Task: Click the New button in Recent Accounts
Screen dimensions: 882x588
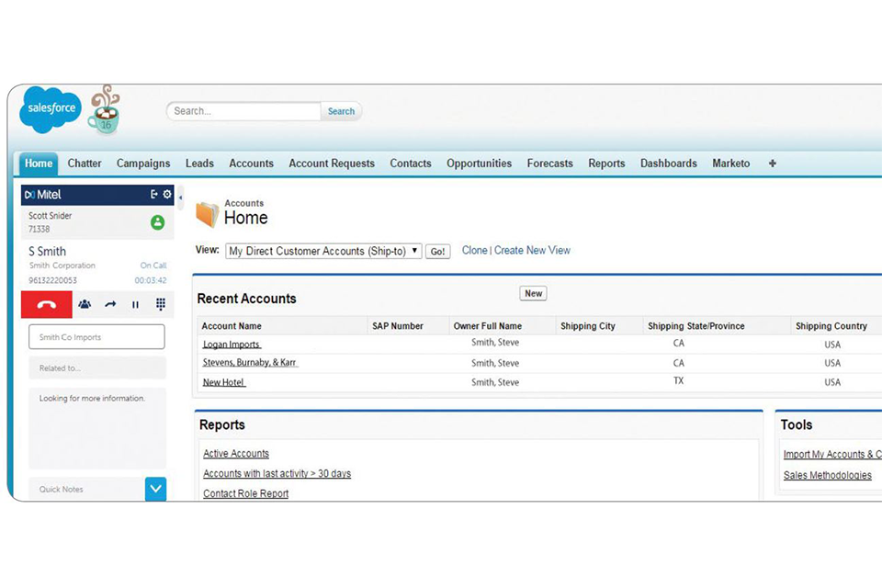Action: click(533, 293)
